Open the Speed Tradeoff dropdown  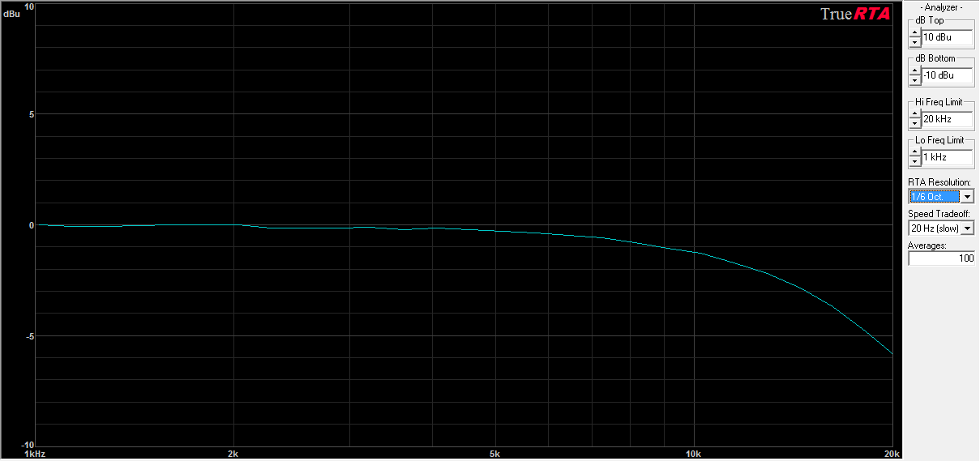pyautogui.click(x=967, y=228)
